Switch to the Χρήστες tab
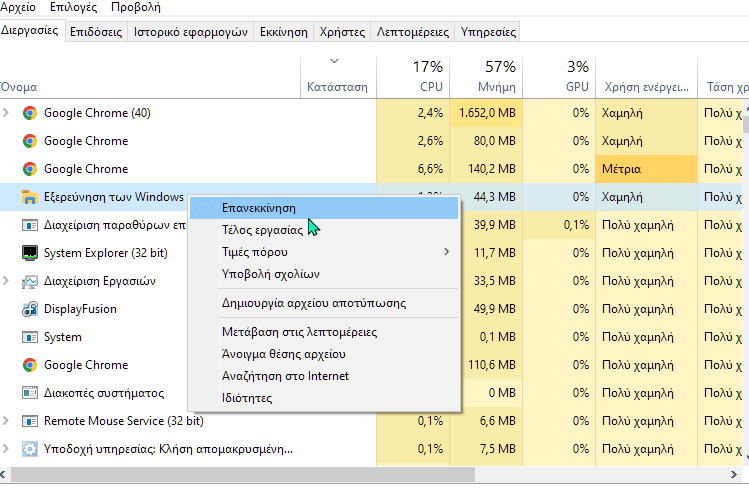749x495 pixels. point(342,32)
